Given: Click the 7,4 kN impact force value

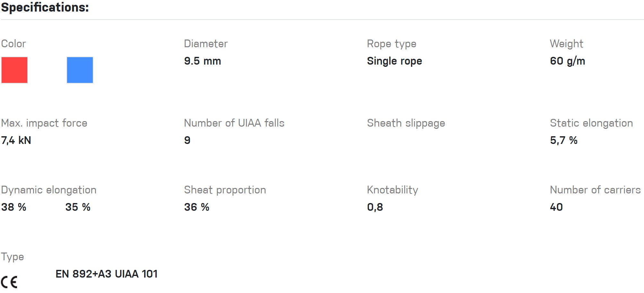Looking at the screenshot, I should click(x=16, y=140).
